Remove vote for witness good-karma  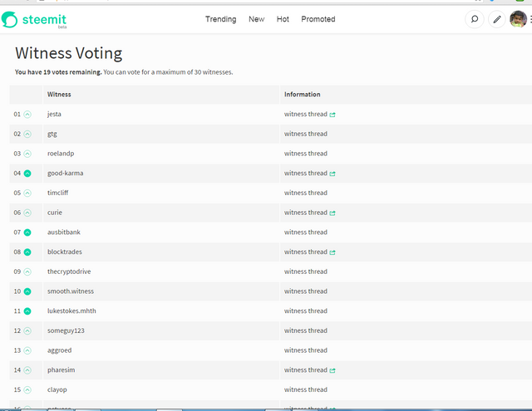[27, 174]
